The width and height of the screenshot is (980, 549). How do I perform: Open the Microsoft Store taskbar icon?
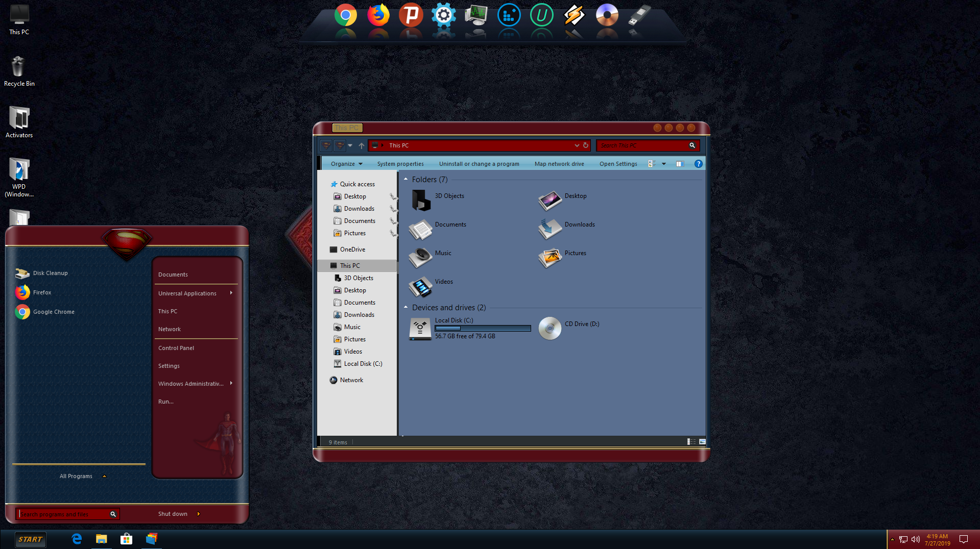pyautogui.click(x=126, y=539)
